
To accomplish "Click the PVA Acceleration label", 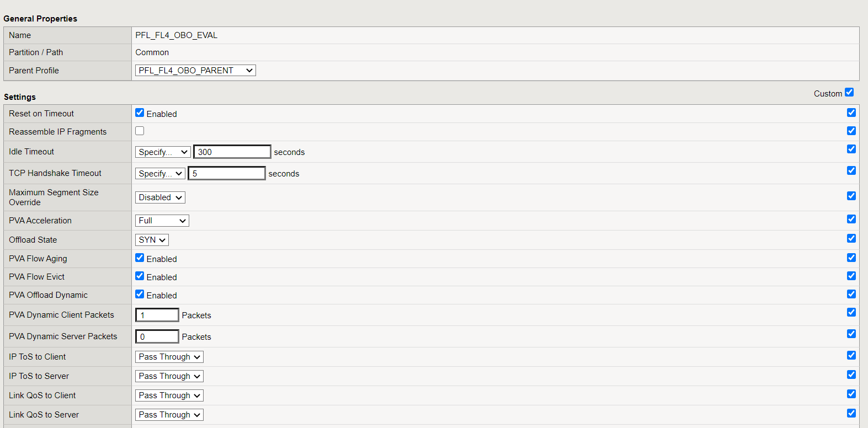I will (x=40, y=221).
